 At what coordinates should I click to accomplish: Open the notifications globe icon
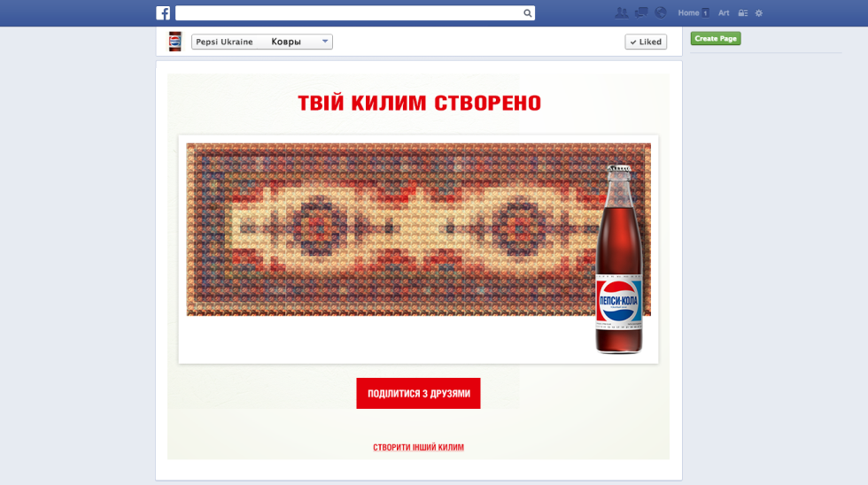661,12
